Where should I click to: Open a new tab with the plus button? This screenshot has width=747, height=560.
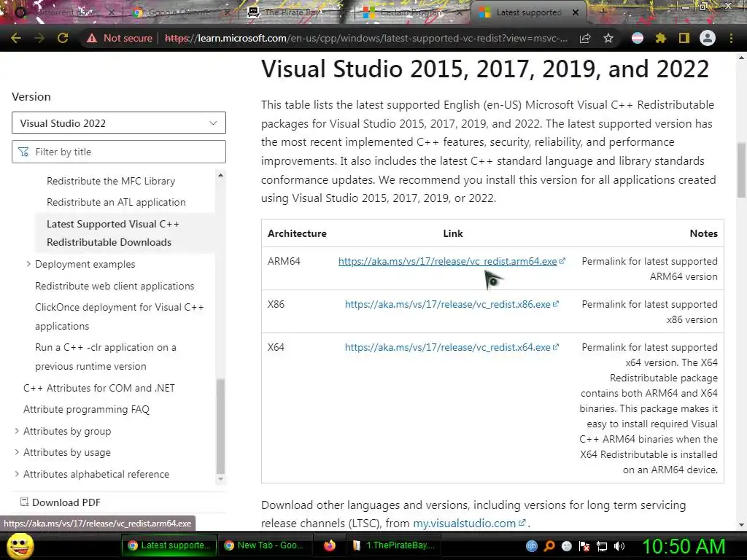[602, 12]
